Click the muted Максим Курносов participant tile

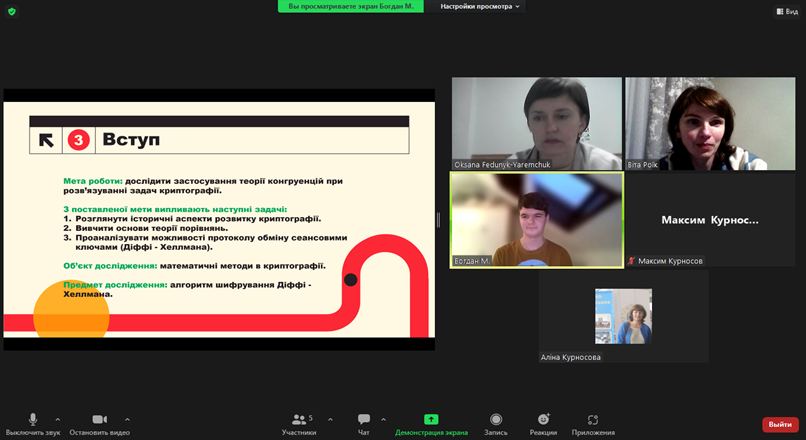coord(711,220)
